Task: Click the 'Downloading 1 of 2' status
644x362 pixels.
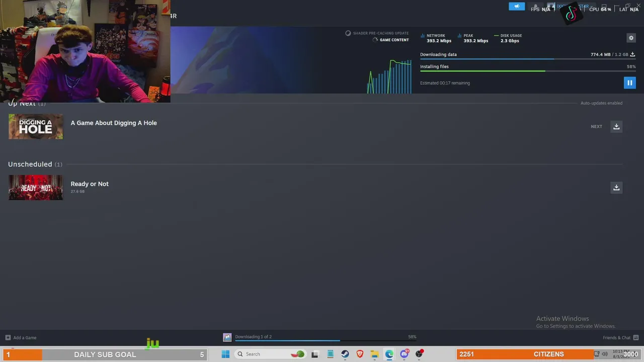Action: pos(253,337)
